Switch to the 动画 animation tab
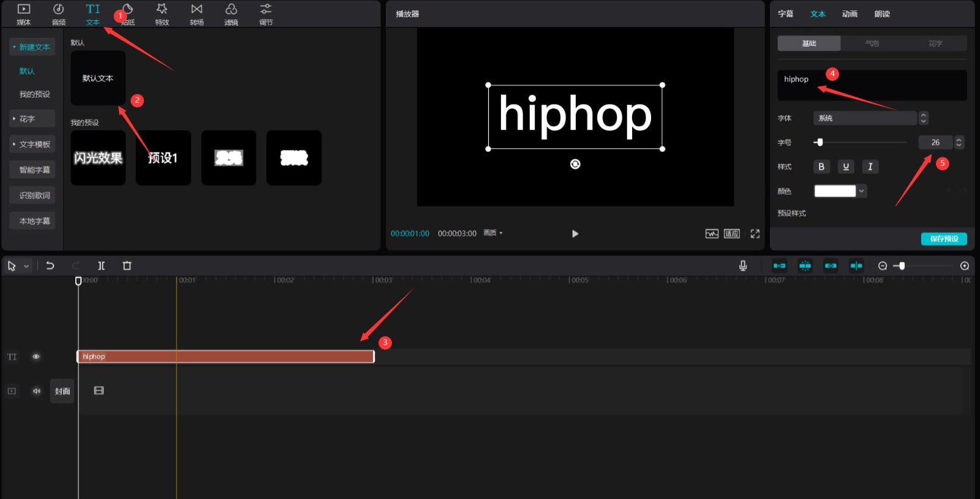The height and width of the screenshot is (499, 980). 850,14
